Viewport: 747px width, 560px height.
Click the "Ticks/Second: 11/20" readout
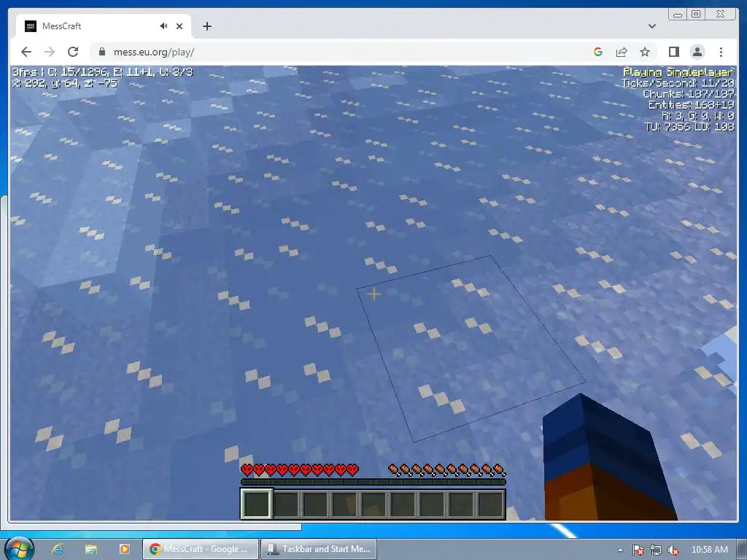678,83
